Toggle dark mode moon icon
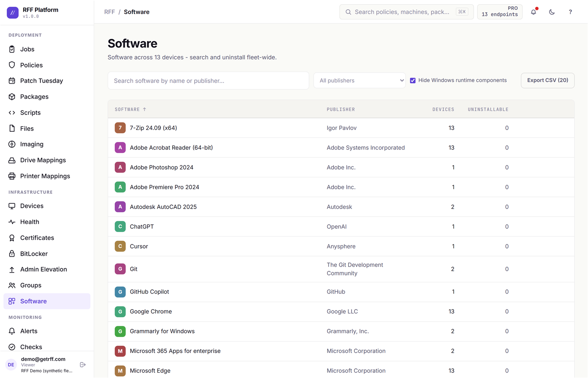The width and height of the screenshot is (588, 378). [552, 12]
